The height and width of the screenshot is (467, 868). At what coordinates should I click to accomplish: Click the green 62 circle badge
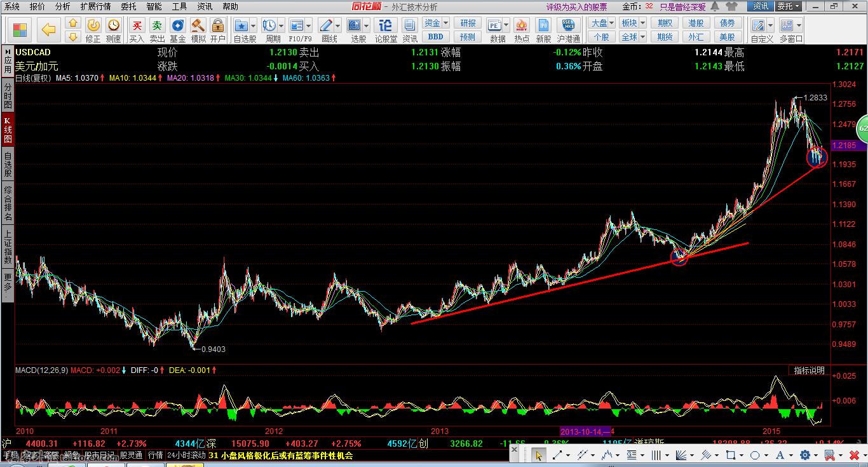tap(862, 128)
